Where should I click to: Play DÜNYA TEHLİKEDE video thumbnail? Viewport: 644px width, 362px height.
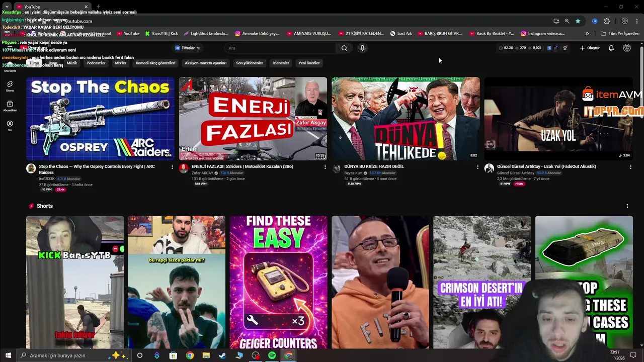coord(406,119)
